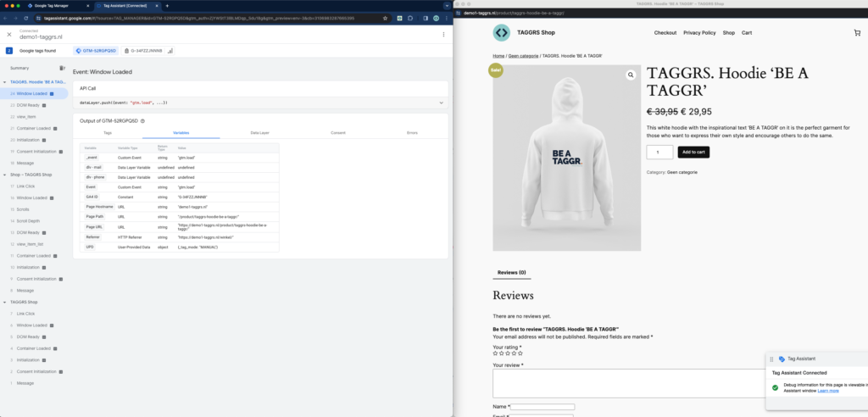Close the Tag Assistant debug session with X
The width and height of the screenshot is (868, 417).
pos(8,35)
